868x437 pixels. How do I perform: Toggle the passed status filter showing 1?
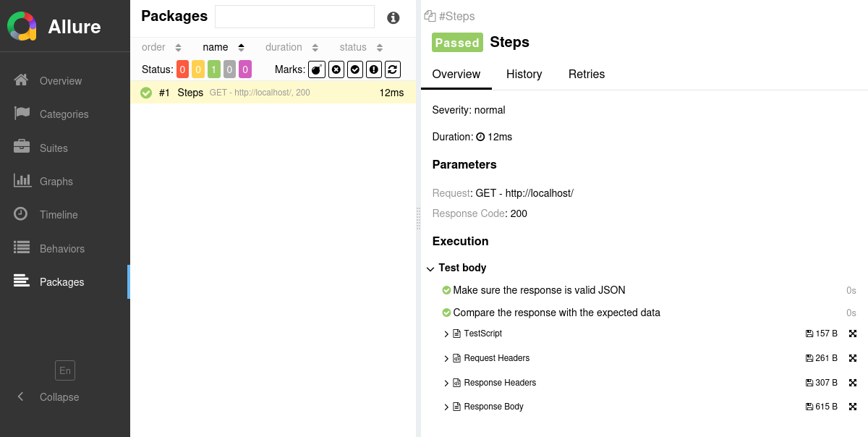click(214, 69)
